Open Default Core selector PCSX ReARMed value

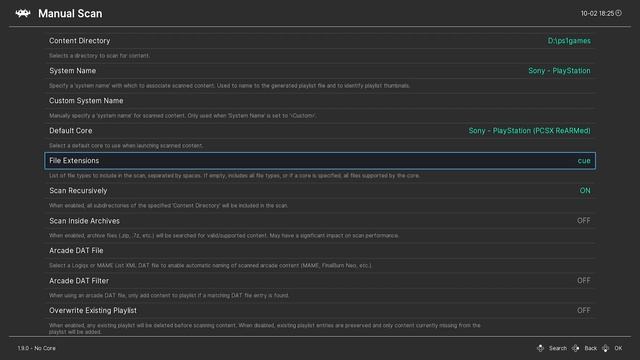pos(529,131)
